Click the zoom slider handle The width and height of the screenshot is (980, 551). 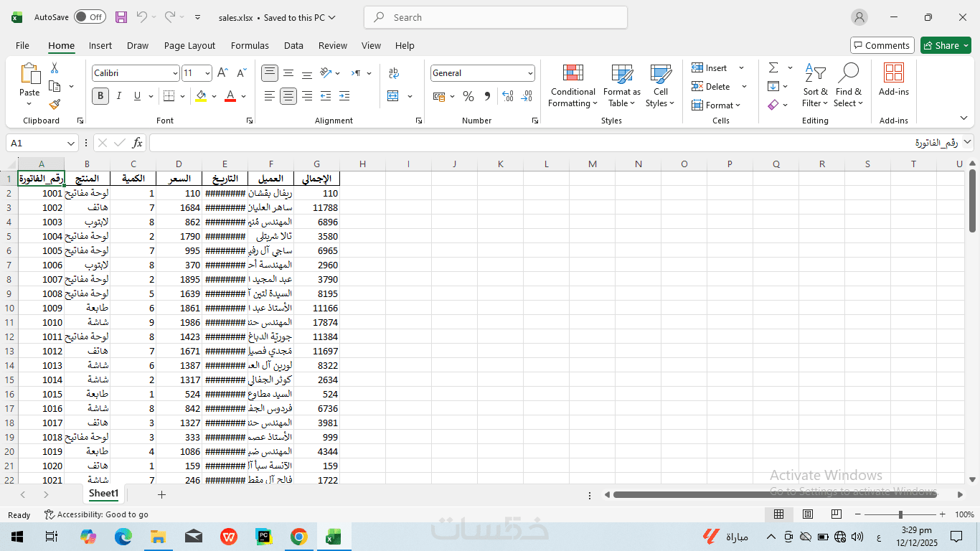click(900, 514)
